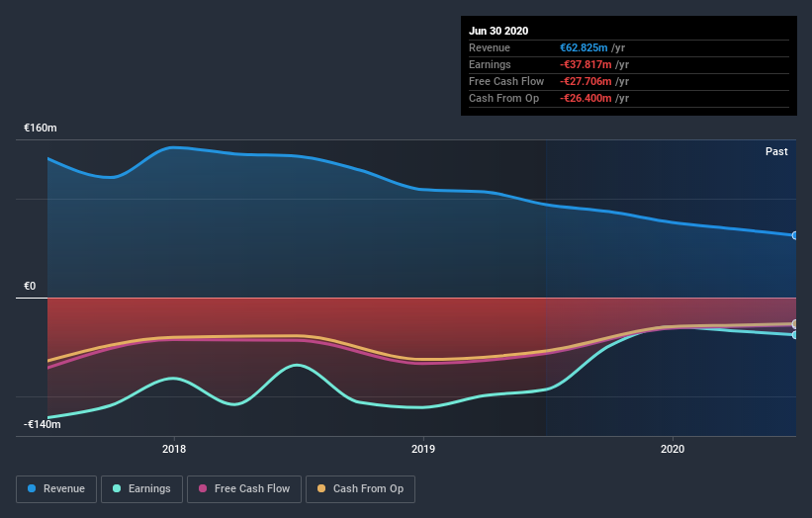This screenshot has height=518, width=812.
Task: Click the pink Free Cash Flow legend dot
Action: click(203, 488)
